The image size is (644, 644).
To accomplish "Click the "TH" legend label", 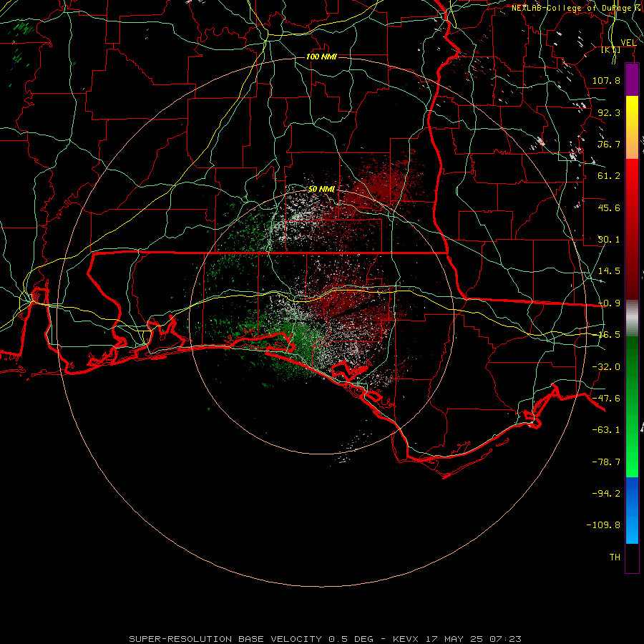I will [615, 557].
